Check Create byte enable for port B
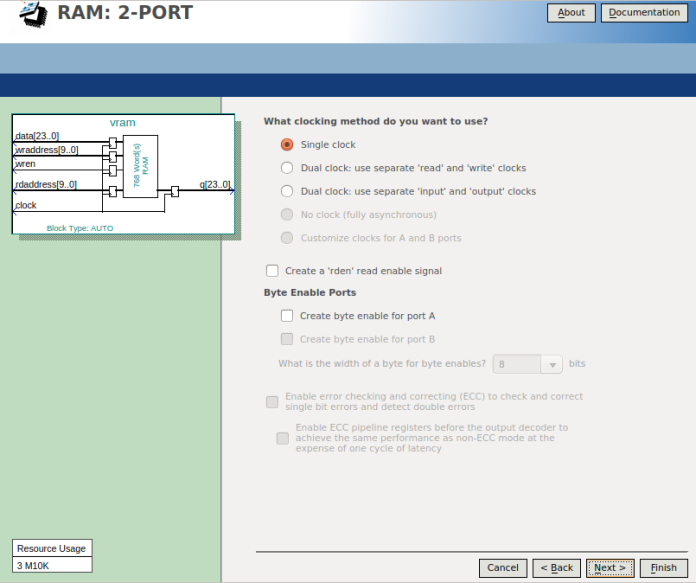Image resolution: width=696 pixels, height=583 pixels. click(287, 339)
